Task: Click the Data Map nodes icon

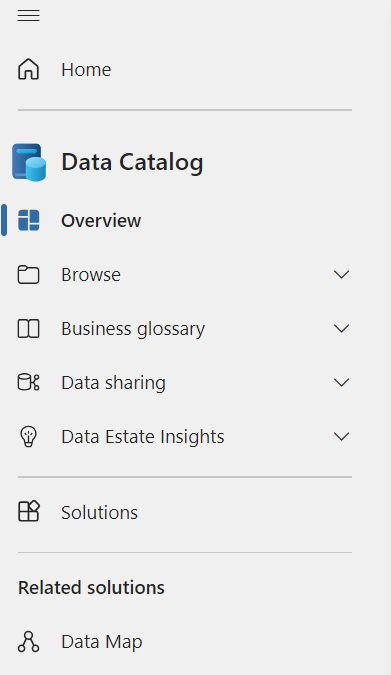Action: point(28,641)
